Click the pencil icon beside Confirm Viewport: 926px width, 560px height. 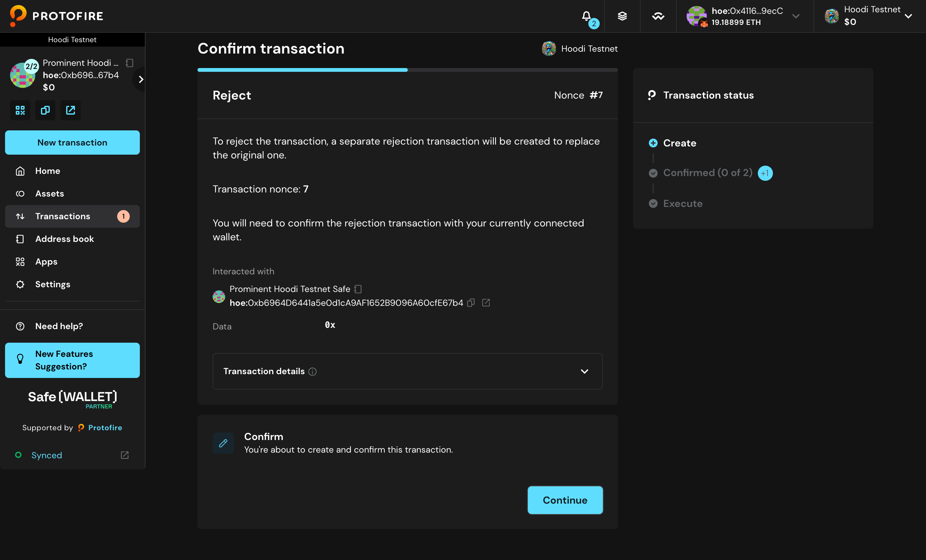223,443
